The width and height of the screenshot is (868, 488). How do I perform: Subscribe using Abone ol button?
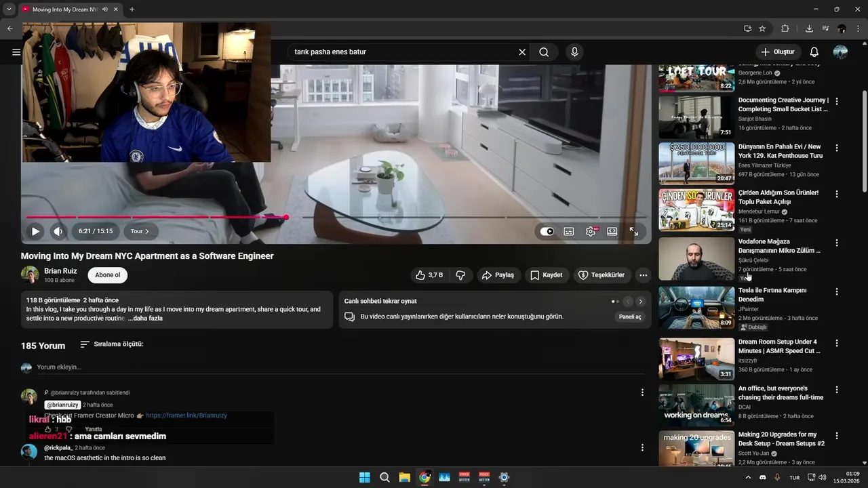coord(107,275)
